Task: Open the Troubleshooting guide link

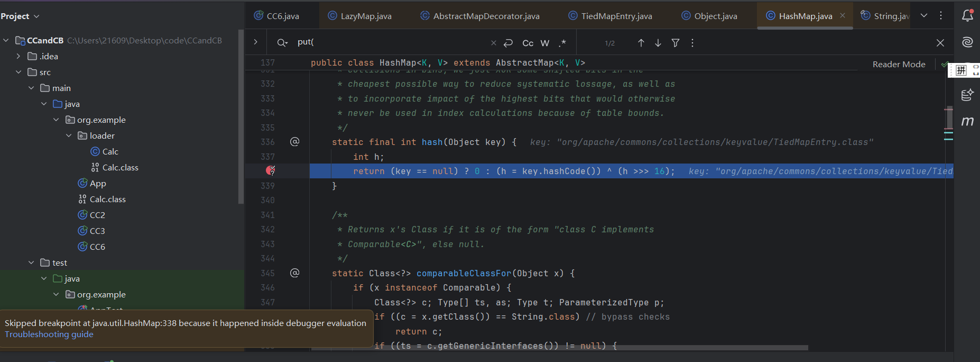Action: 49,334
